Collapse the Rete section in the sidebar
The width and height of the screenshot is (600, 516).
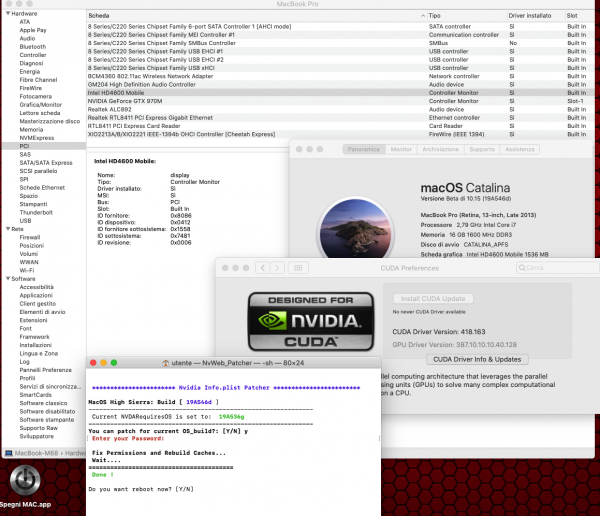pyautogui.click(x=8, y=229)
